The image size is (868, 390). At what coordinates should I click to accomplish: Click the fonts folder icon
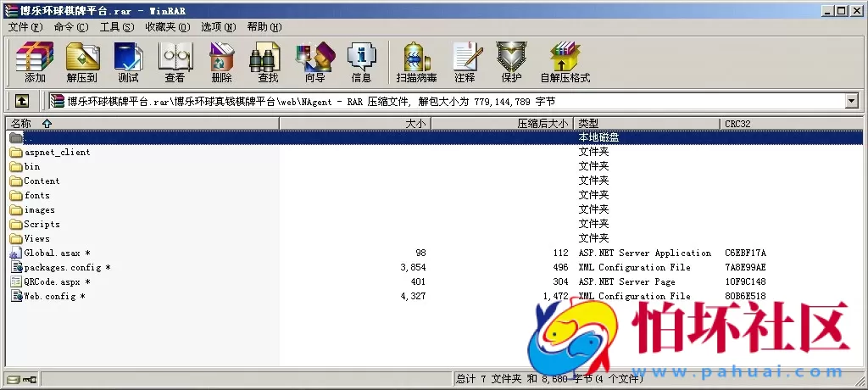pyautogui.click(x=16, y=195)
